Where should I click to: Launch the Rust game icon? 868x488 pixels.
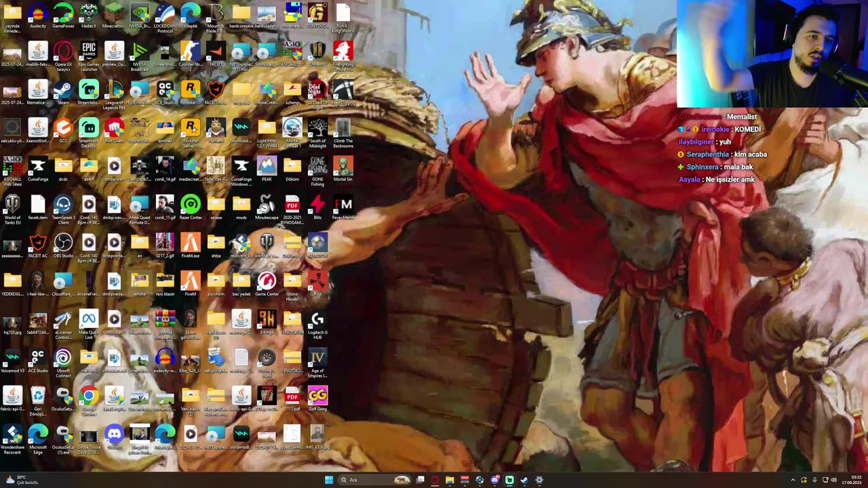317,284
